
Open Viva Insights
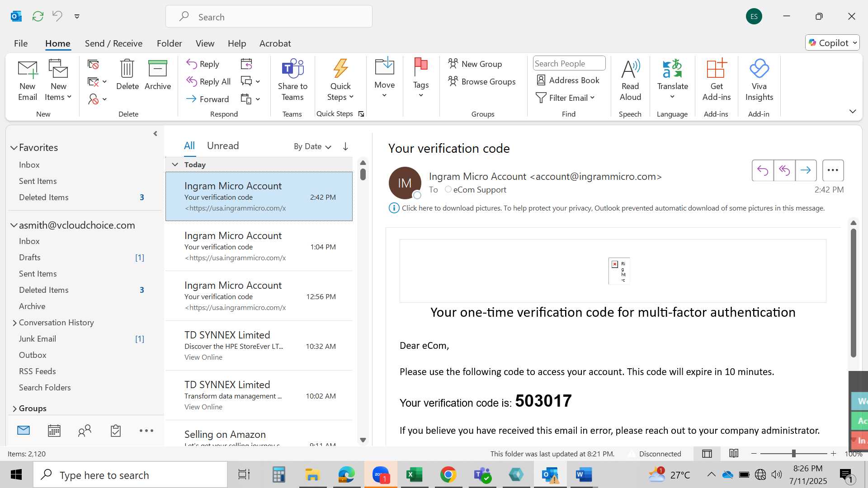click(x=759, y=80)
